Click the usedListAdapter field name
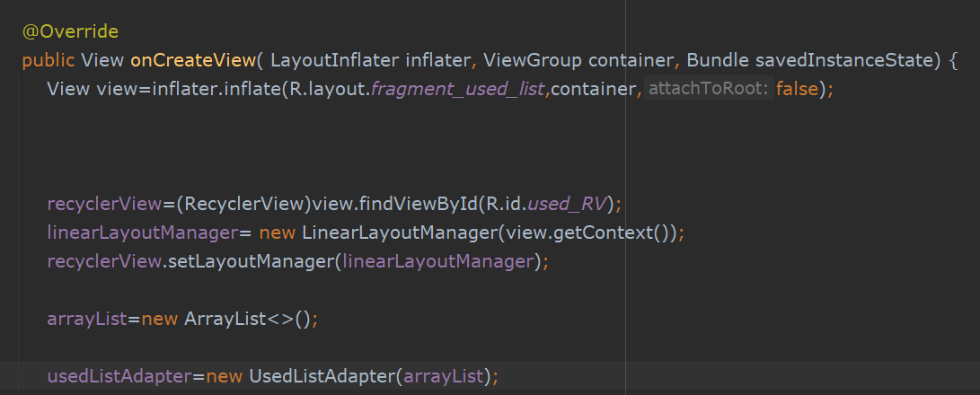 [119, 377]
